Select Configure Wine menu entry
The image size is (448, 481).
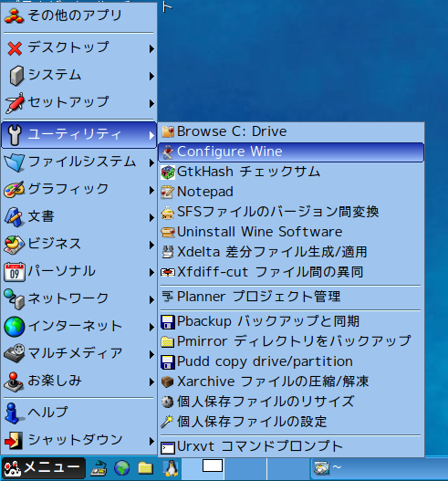[291, 152]
